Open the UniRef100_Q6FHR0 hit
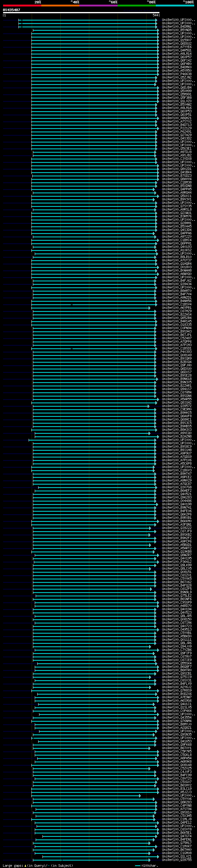 click(176, 64)
